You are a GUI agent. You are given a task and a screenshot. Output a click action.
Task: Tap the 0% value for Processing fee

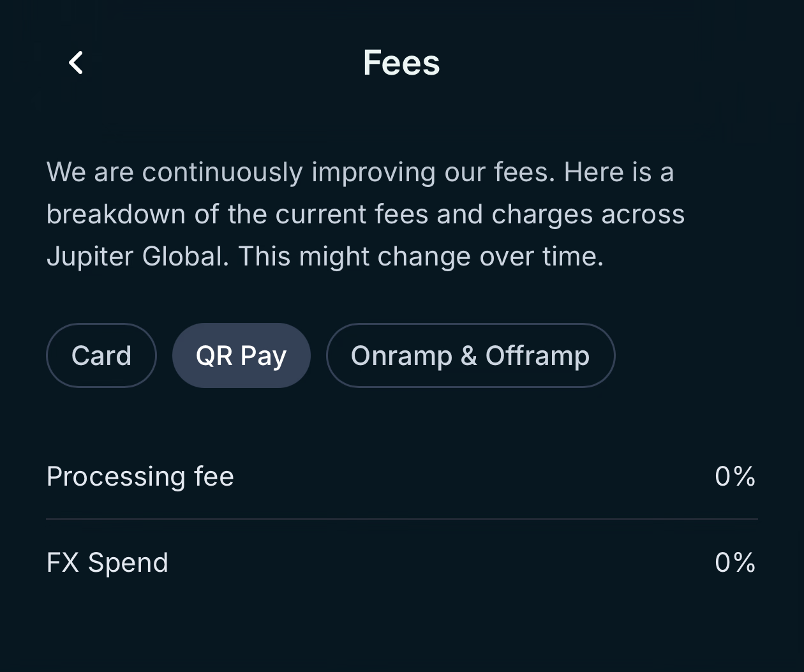pos(735,475)
